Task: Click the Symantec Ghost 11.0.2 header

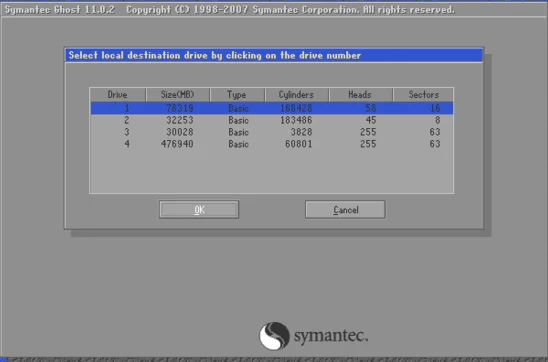Action: [59, 9]
